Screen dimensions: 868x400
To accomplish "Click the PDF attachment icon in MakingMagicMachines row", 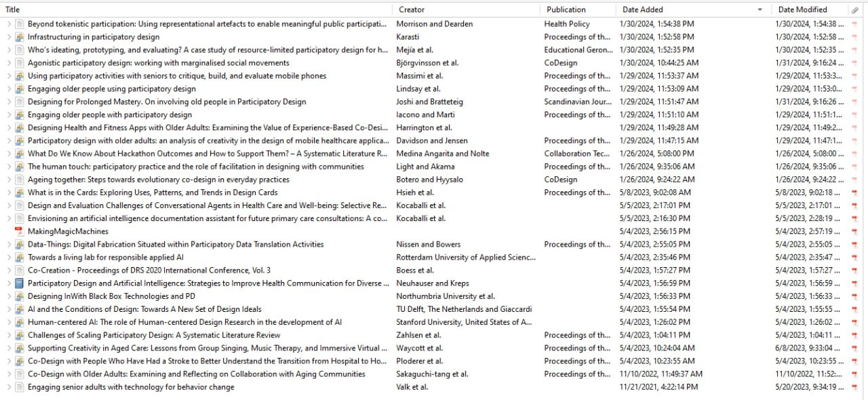I will (855, 231).
